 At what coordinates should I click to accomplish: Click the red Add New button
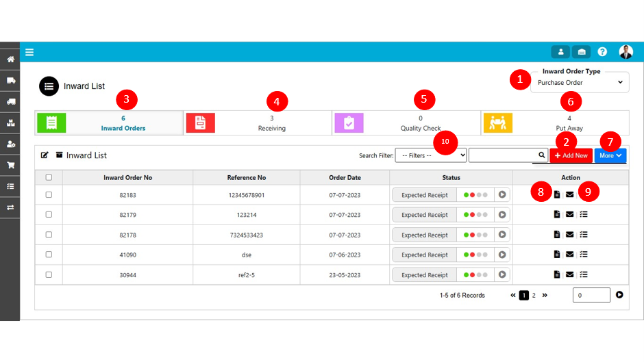tap(571, 155)
